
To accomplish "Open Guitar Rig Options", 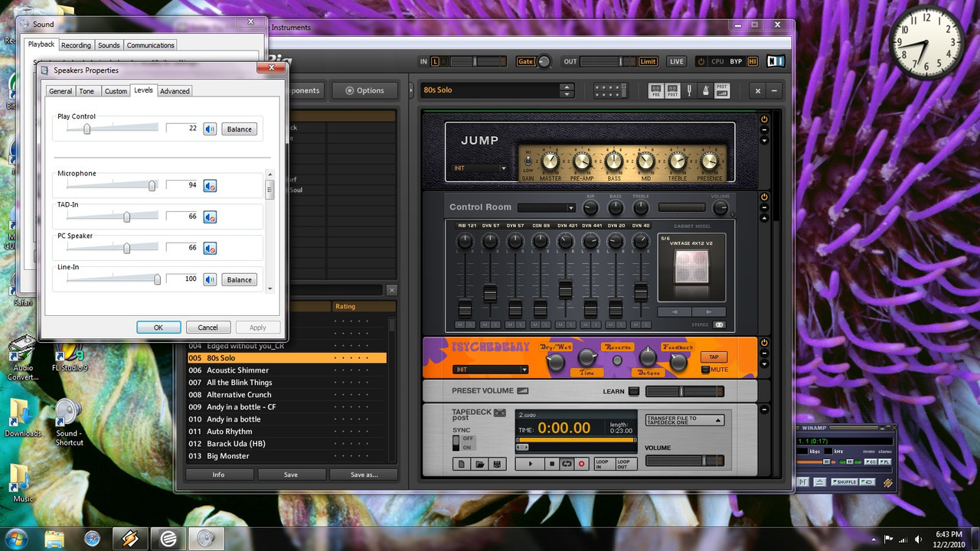I will (364, 90).
